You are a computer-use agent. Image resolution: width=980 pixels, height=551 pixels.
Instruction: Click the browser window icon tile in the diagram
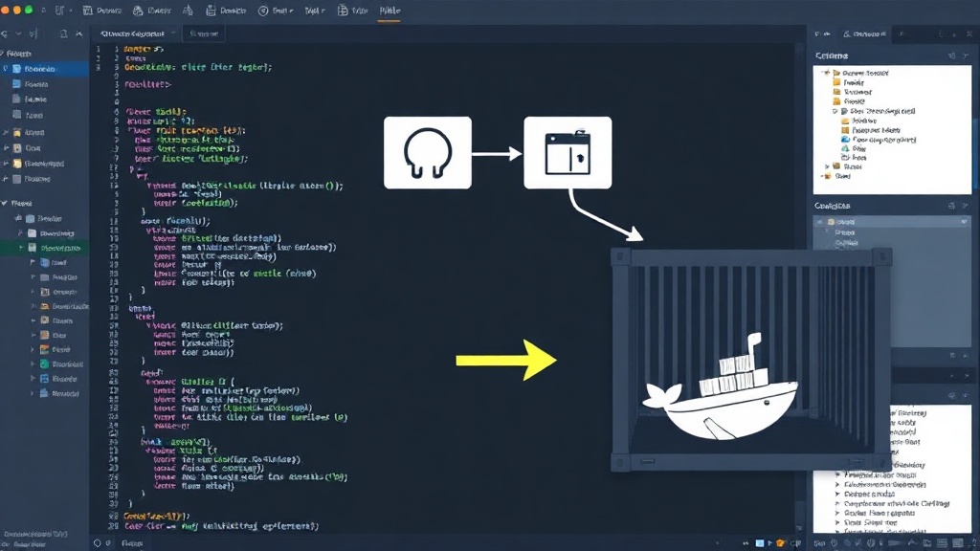tap(568, 152)
